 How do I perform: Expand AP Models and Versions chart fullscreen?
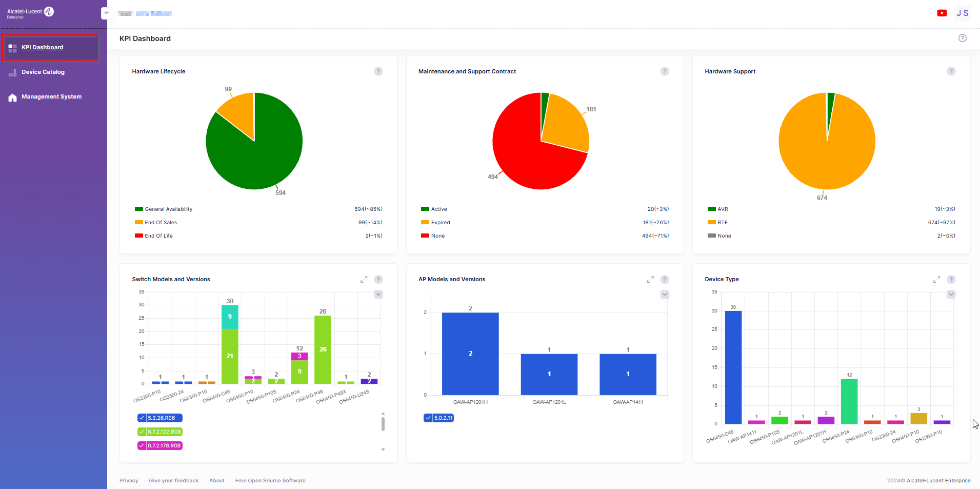650,280
